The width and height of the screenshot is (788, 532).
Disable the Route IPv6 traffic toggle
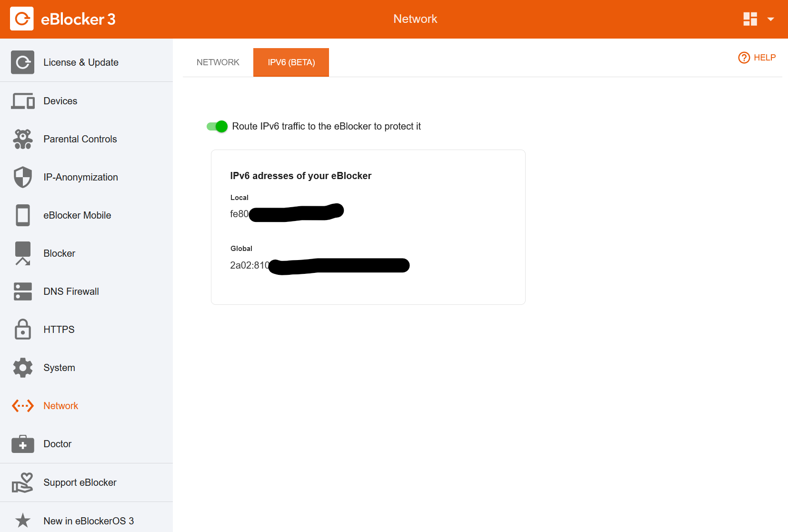click(217, 126)
